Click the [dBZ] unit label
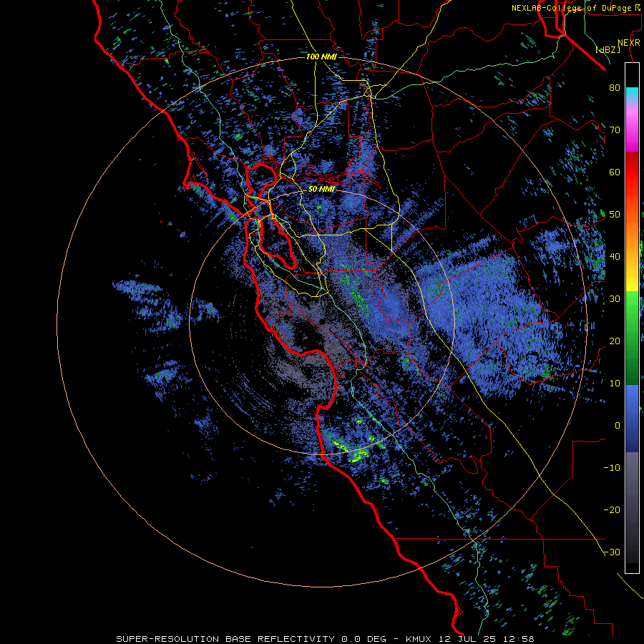The image size is (644, 644). pyautogui.click(x=608, y=50)
